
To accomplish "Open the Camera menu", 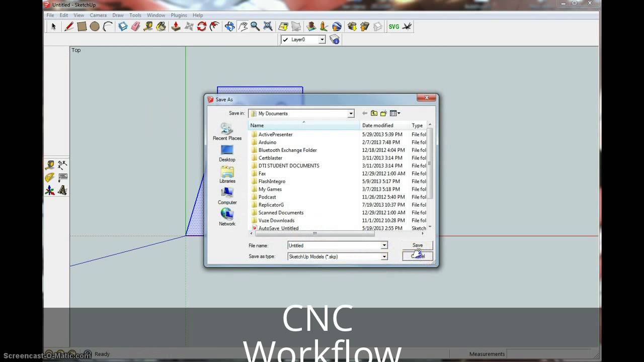I will point(98,15).
